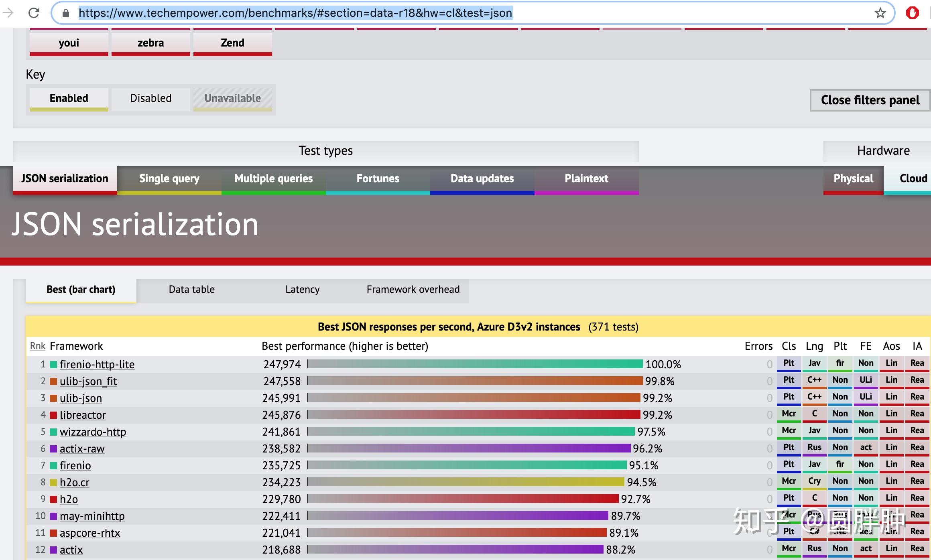Open the Latency view tab
Viewport: 931px width, 560px height.
[x=303, y=290]
